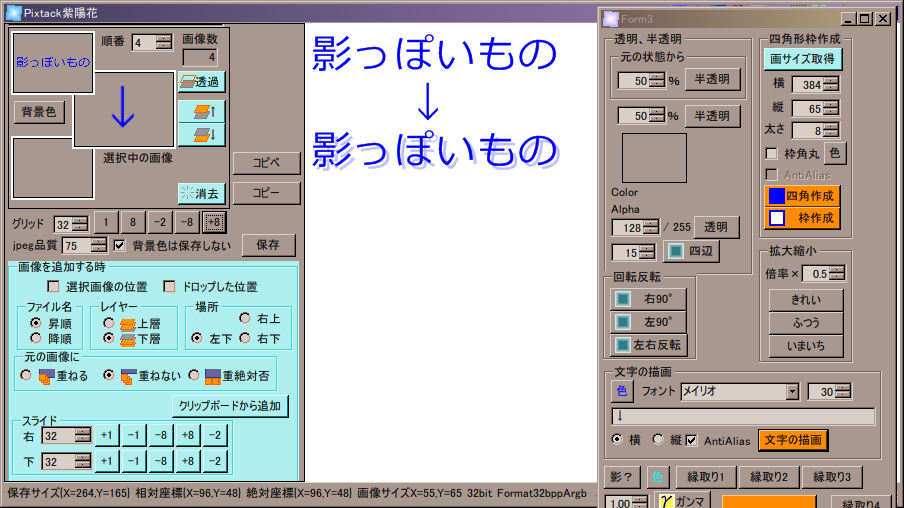
Task: Click the blue 四角作成 button
Action: coord(802,195)
